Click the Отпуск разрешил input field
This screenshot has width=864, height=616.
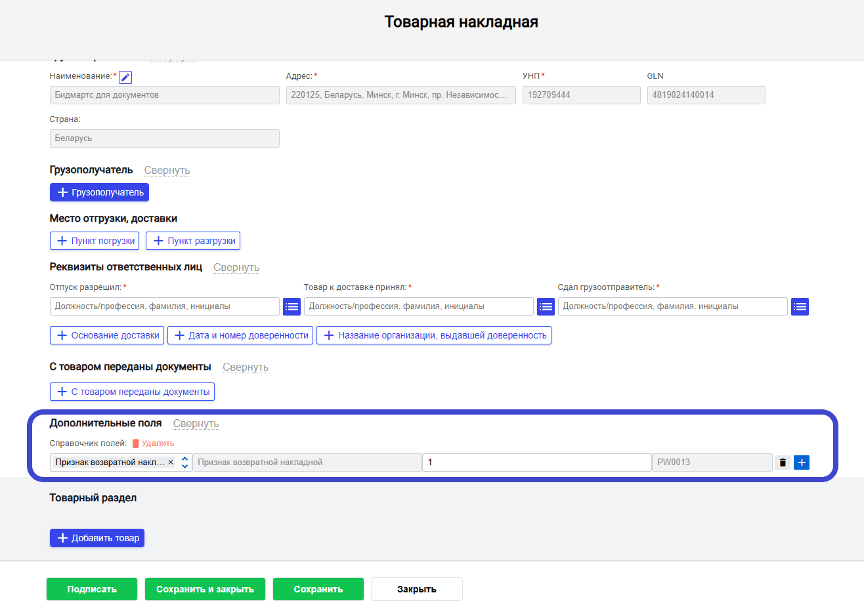pos(164,306)
